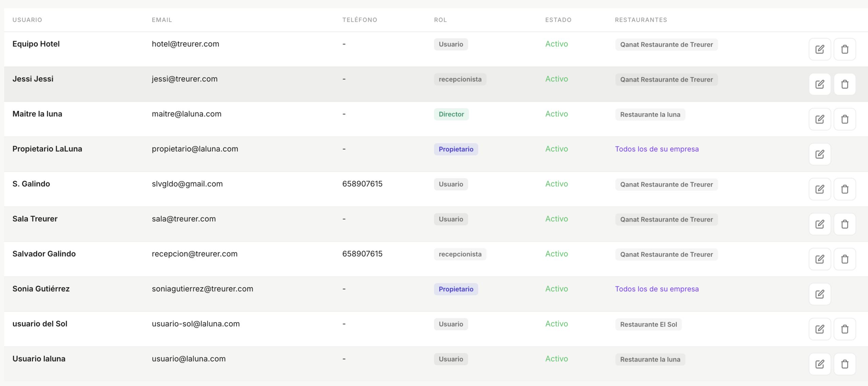Delete the usuario del Sol entry
This screenshot has height=386, width=868.
click(x=845, y=329)
